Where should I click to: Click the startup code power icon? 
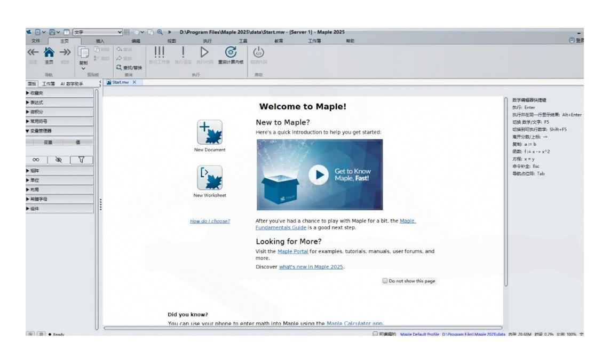click(x=258, y=52)
